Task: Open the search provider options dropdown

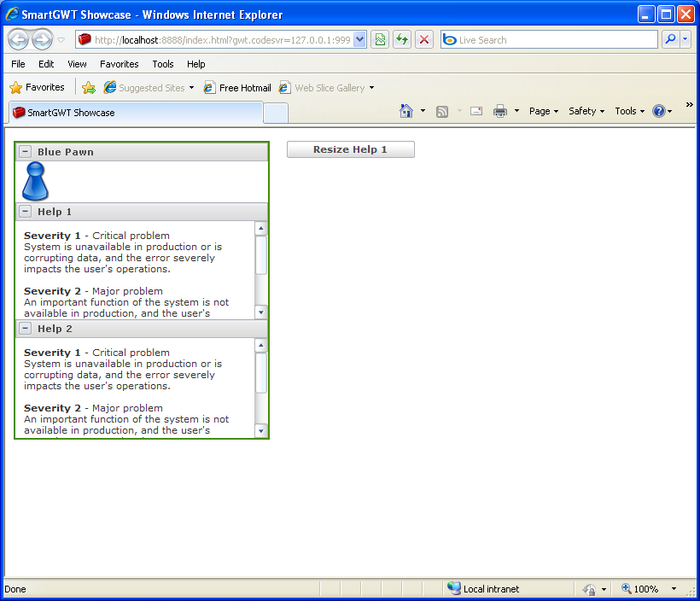Action: pyautogui.click(x=685, y=40)
